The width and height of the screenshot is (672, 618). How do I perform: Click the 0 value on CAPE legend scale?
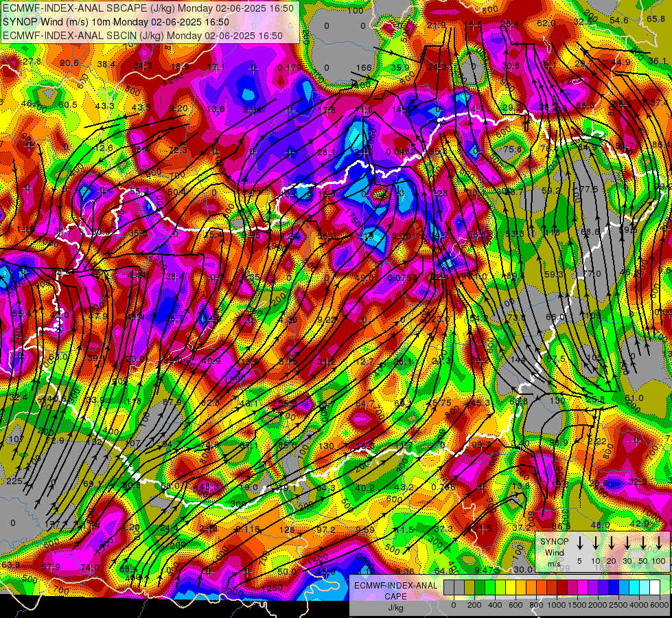click(454, 605)
